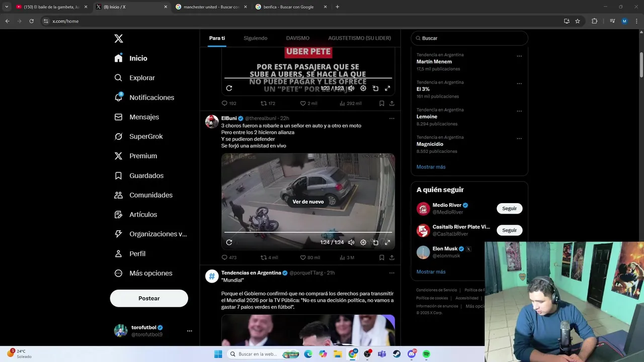Enter fullscreen on ElBuni video

click(387, 242)
